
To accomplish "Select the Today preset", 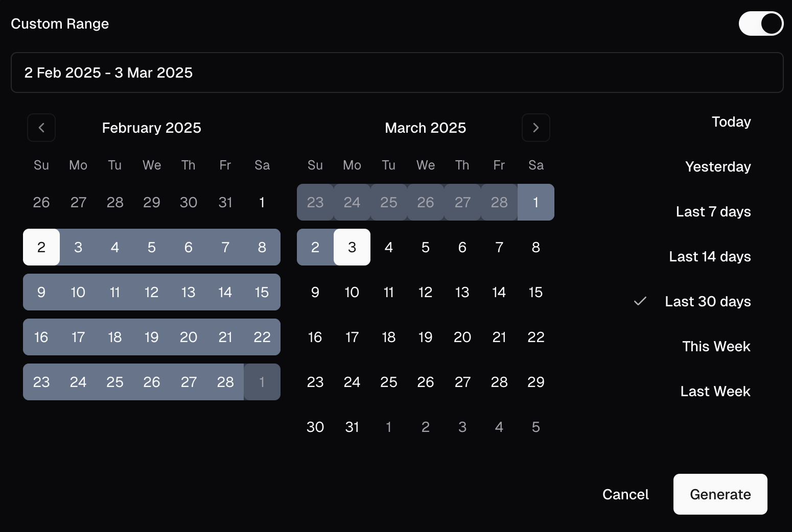I will [x=731, y=122].
